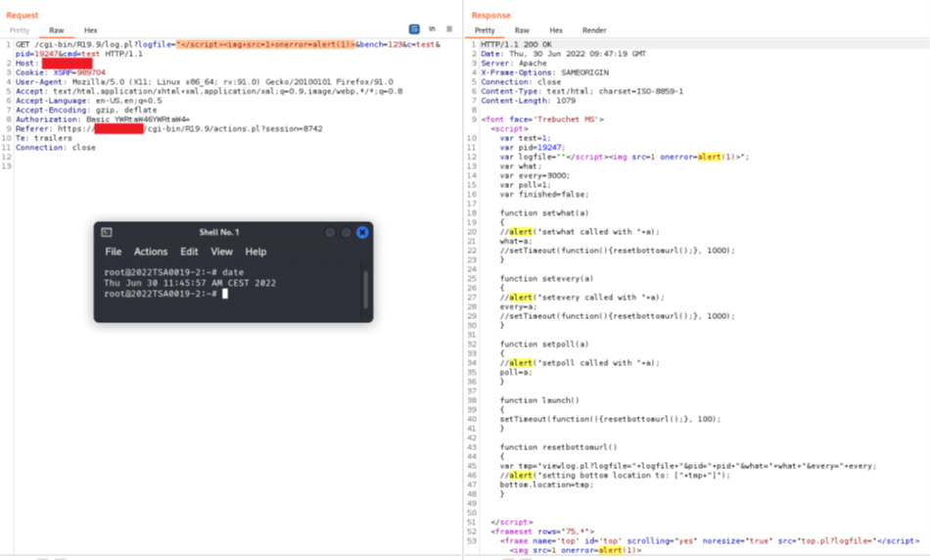Image resolution: width=930 pixels, height=560 pixels.
Task: Click the 'var logfile=' injected script line
Action: coord(624,157)
